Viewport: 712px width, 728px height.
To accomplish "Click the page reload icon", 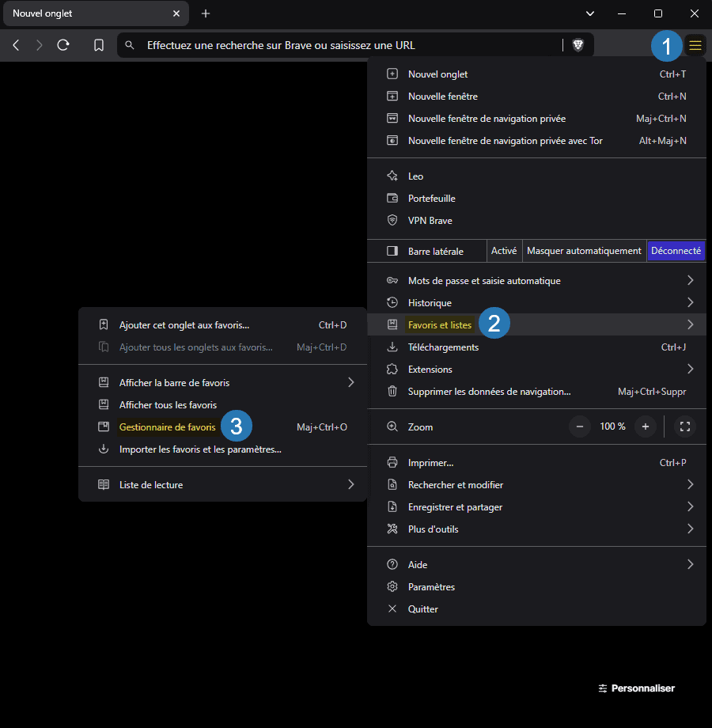I will click(x=63, y=45).
